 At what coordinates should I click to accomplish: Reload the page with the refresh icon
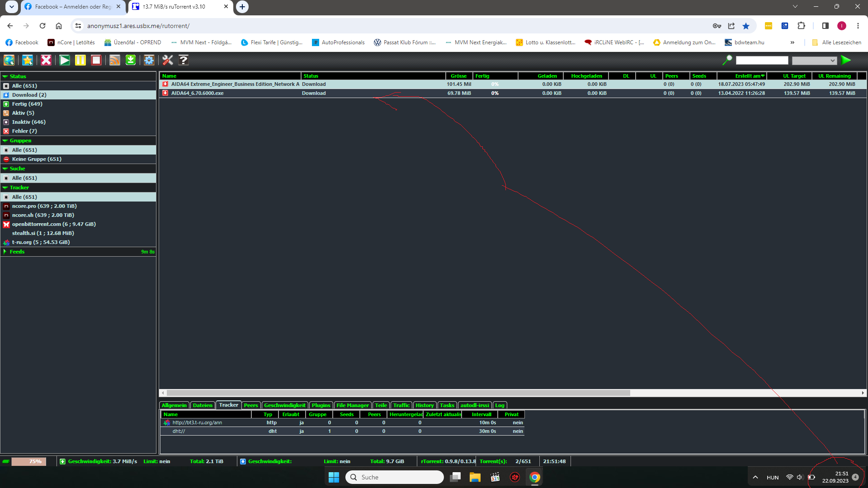pos(42,26)
